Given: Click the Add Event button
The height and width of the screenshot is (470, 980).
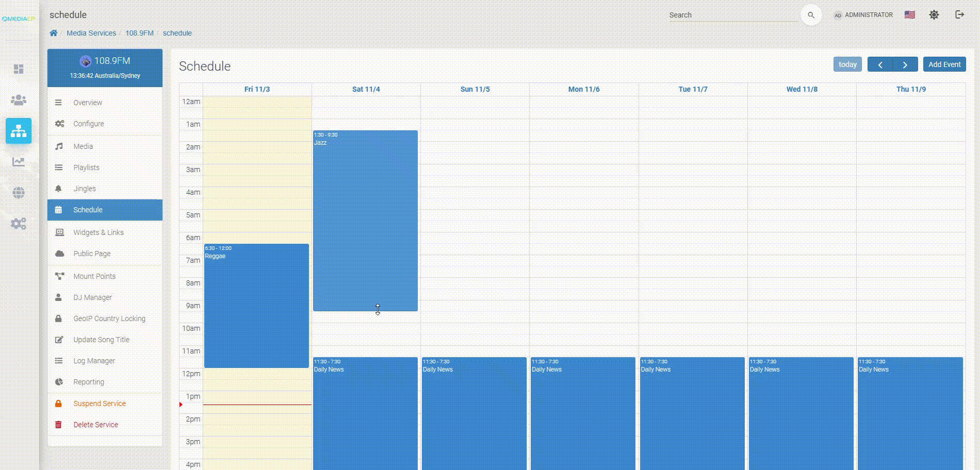Looking at the screenshot, I should (944, 64).
